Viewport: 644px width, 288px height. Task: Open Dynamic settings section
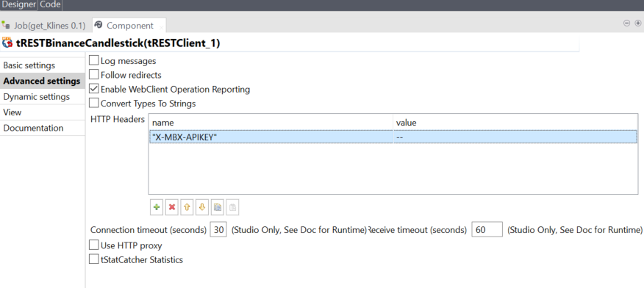(43, 97)
